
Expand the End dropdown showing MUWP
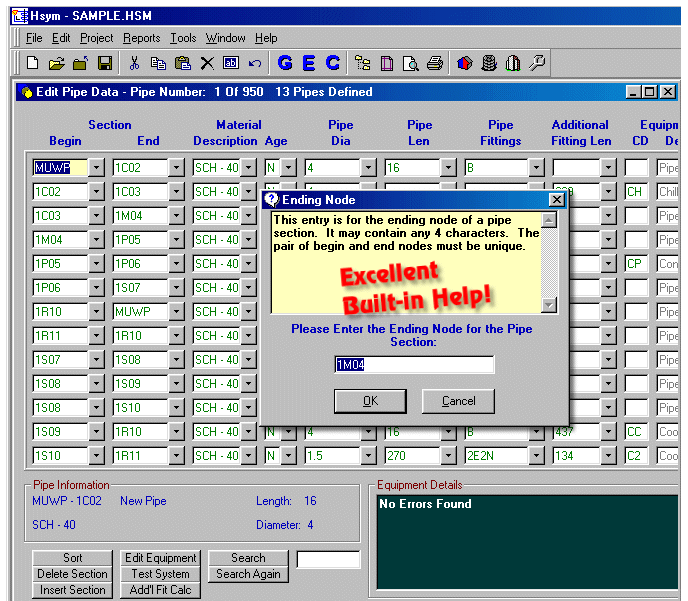click(x=176, y=312)
